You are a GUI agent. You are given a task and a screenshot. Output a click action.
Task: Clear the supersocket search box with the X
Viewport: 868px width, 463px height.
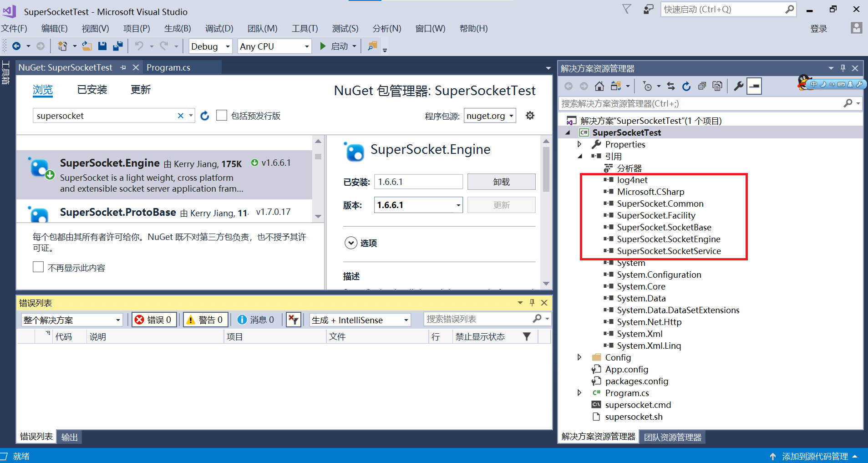[x=181, y=116]
